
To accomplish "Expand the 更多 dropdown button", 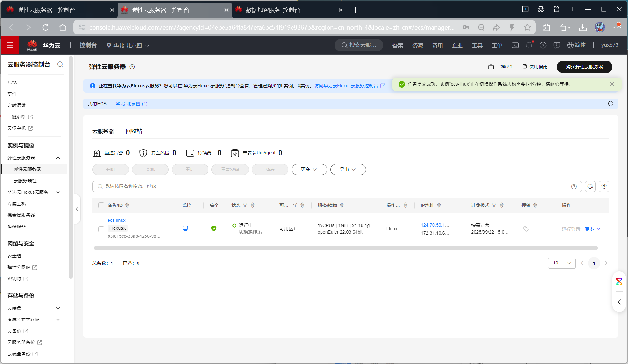I will [309, 170].
